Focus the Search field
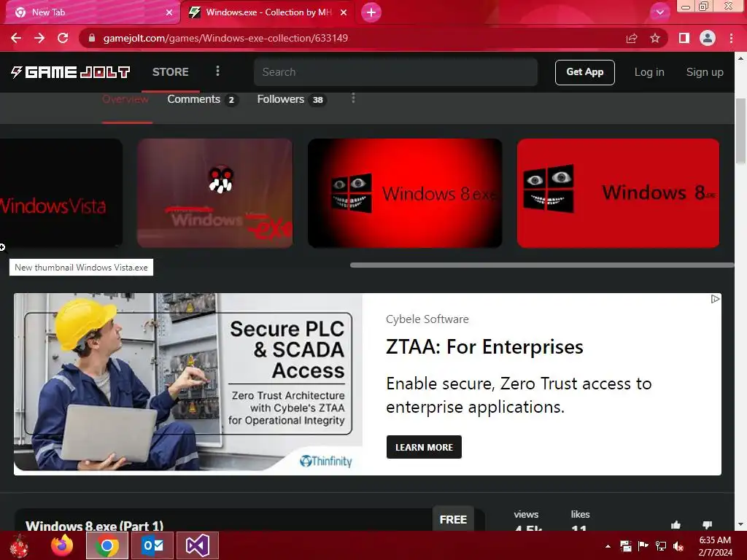 click(395, 72)
